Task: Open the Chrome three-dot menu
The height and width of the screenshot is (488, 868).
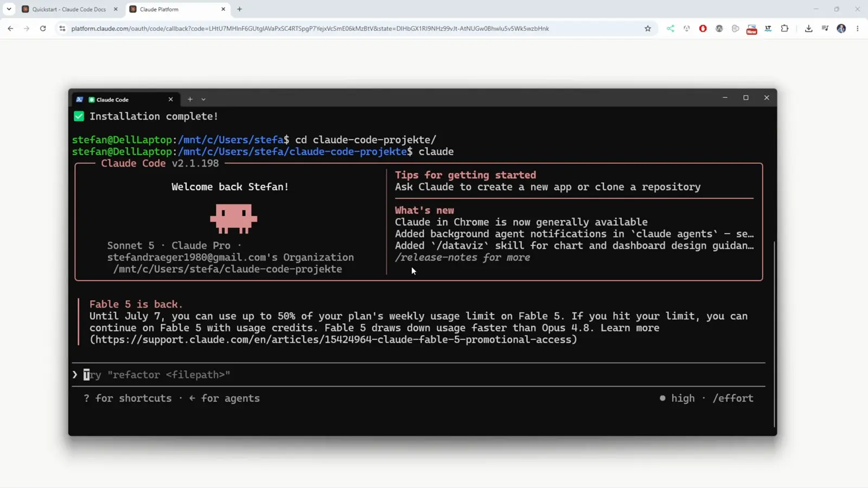Action: [x=858, y=29]
